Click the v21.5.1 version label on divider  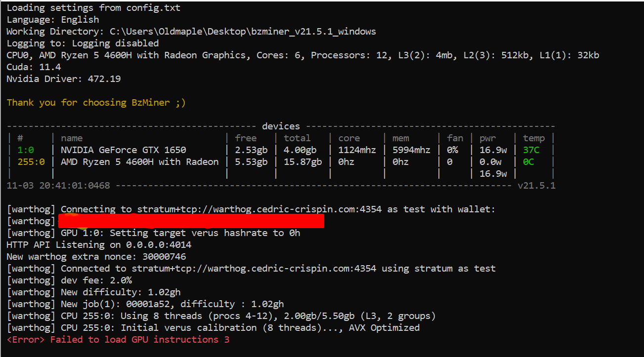(x=536, y=186)
